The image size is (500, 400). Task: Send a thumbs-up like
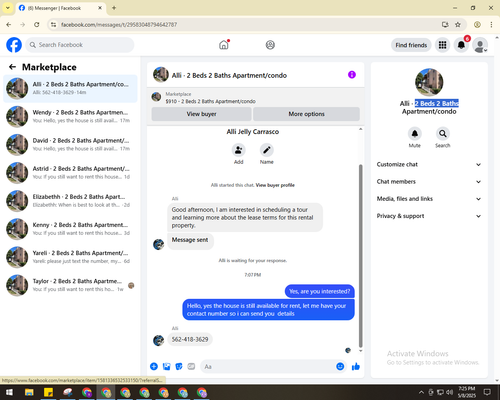(356, 367)
